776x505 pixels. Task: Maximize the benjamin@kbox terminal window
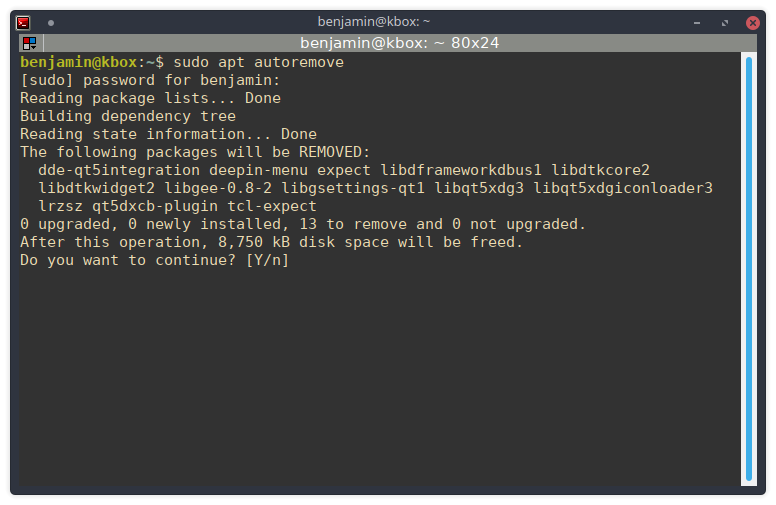tap(725, 23)
